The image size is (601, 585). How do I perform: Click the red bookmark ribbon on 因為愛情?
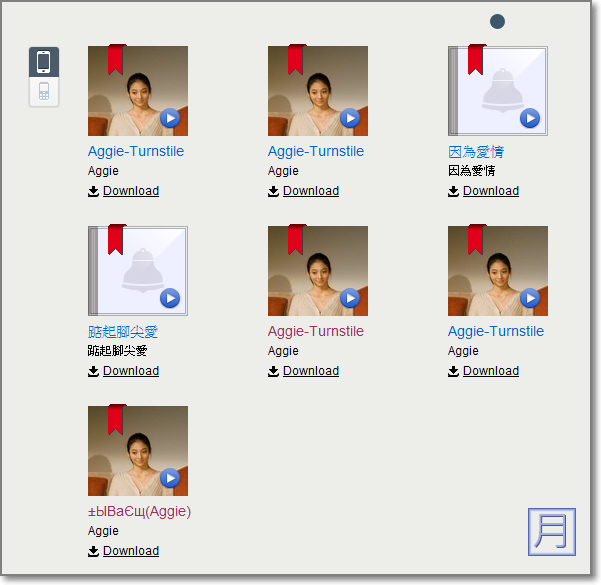click(x=476, y=59)
